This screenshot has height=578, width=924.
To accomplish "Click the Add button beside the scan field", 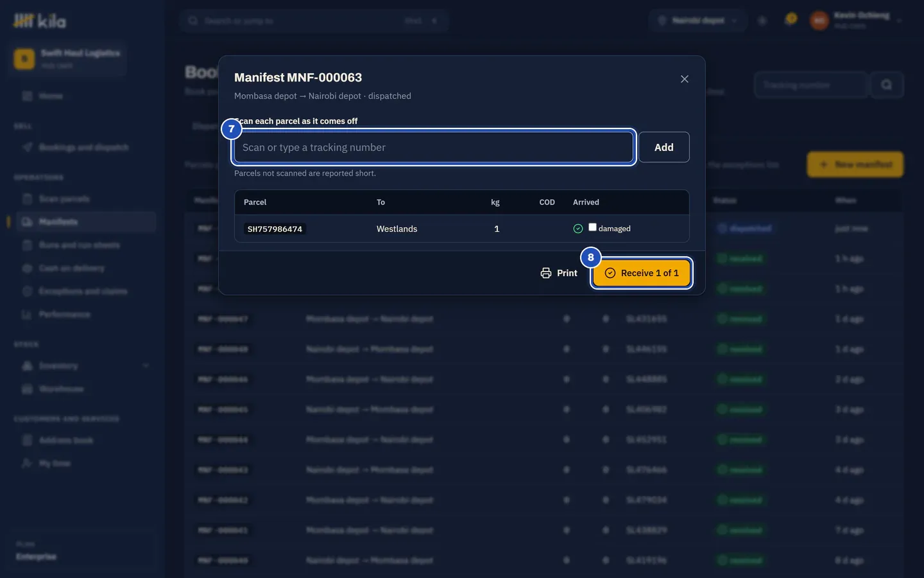I will [x=664, y=147].
